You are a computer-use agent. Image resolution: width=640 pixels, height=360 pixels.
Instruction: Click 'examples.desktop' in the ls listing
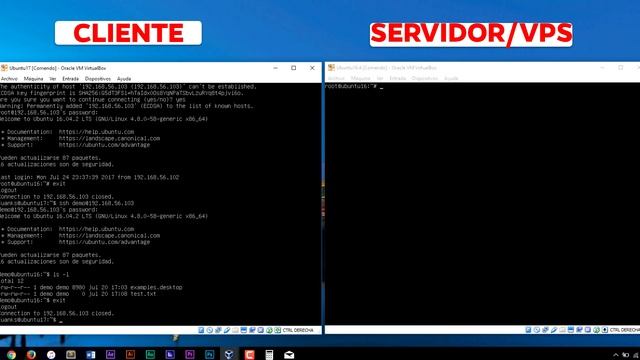click(x=156, y=287)
